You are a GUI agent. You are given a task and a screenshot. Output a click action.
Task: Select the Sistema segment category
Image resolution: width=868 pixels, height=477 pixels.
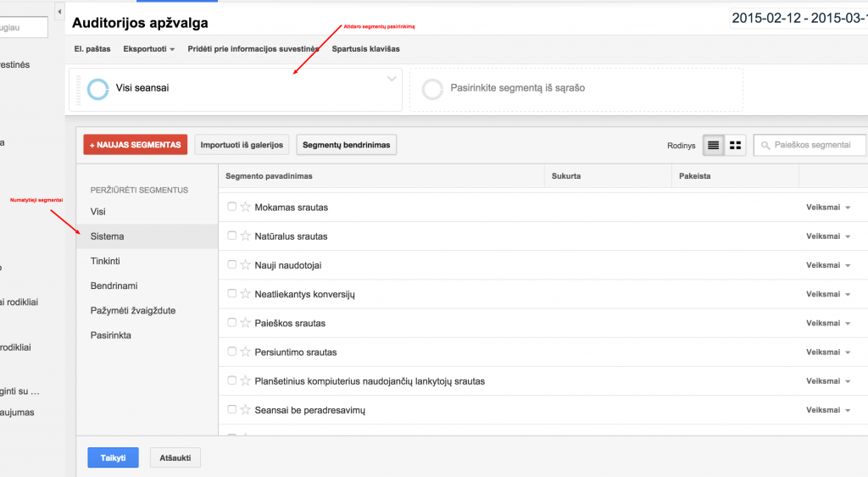[x=147, y=236]
